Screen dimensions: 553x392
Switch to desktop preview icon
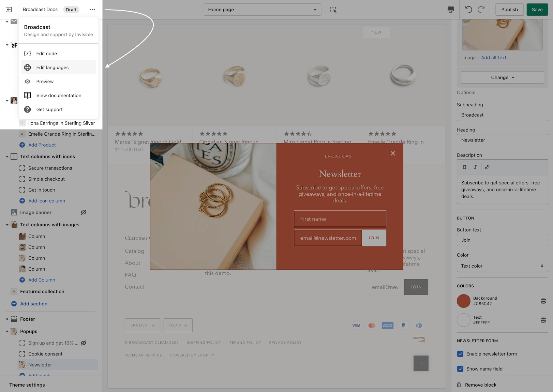pyautogui.click(x=450, y=10)
